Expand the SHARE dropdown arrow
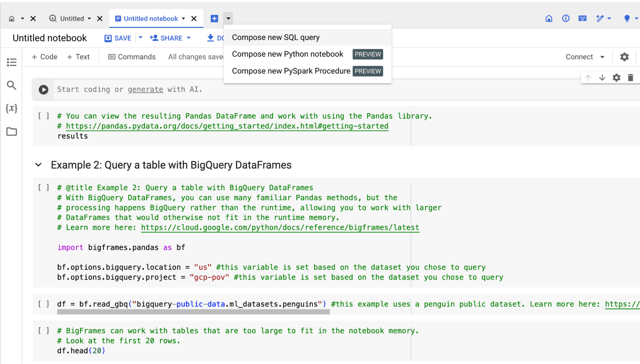640x364 pixels. click(x=189, y=38)
